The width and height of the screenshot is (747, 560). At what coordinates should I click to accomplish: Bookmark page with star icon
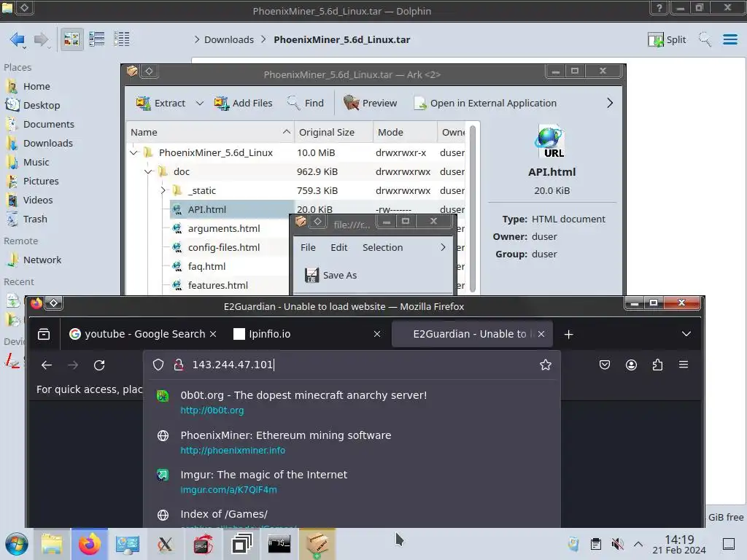coord(546,365)
